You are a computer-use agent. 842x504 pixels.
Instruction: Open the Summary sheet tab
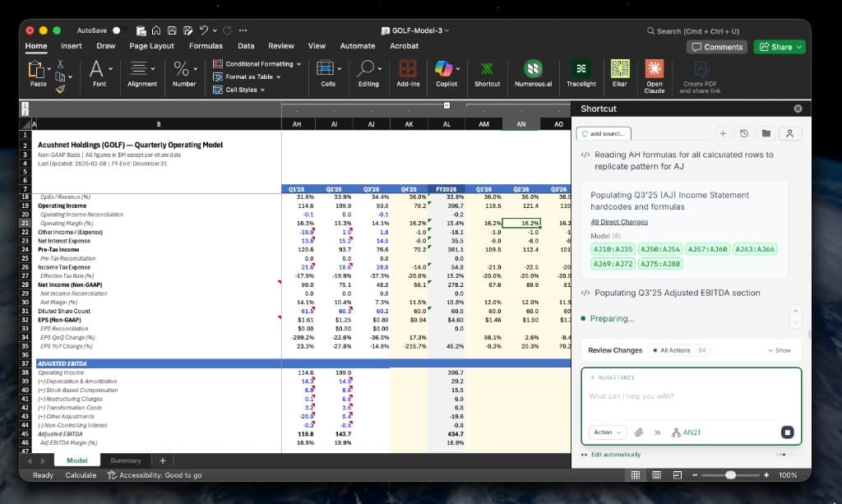coord(125,460)
